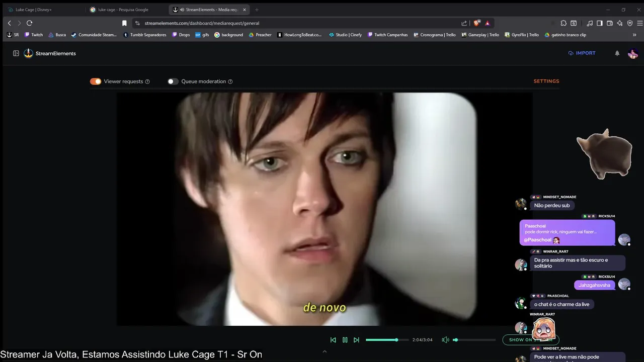The width and height of the screenshot is (644, 362).
Task: Disable Viewer requests toggle
Action: [x=96, y=81]
